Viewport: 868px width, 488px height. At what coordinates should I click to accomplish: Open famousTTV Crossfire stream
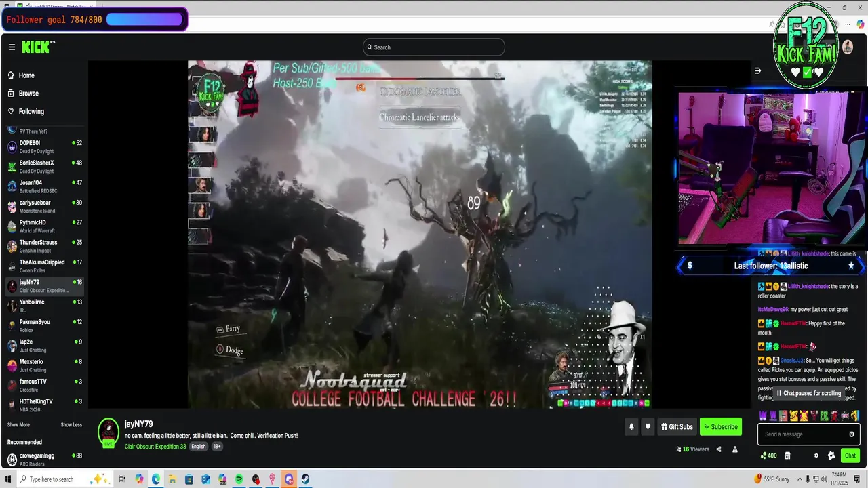coord(44,386)
